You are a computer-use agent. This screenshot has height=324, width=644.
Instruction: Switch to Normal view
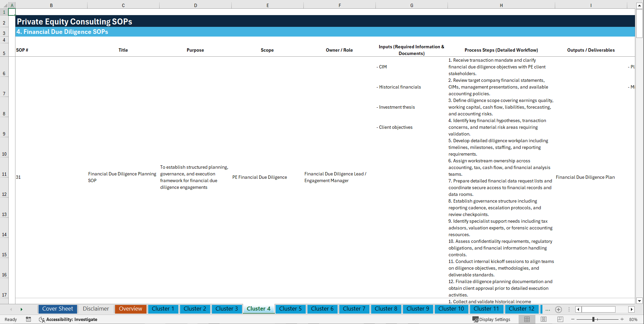[527, 319]
